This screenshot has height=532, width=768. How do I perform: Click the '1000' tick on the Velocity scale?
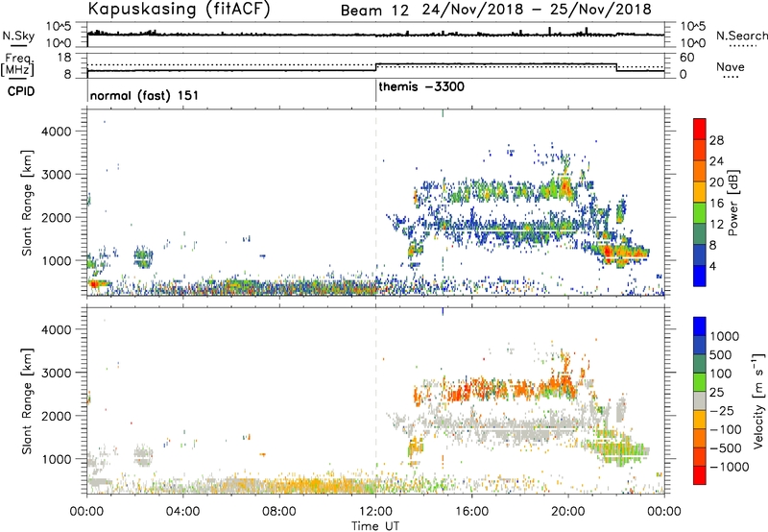click(x=725, y=336)
